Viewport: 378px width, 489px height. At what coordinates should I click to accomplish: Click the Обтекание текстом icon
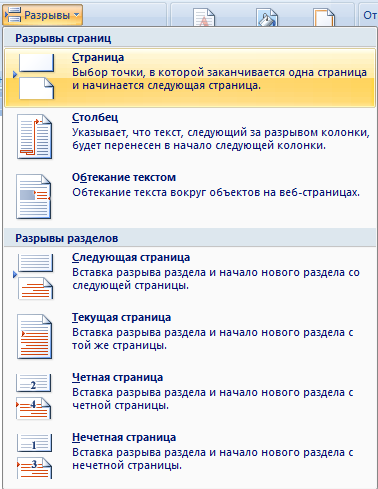(x=34, y=197)
